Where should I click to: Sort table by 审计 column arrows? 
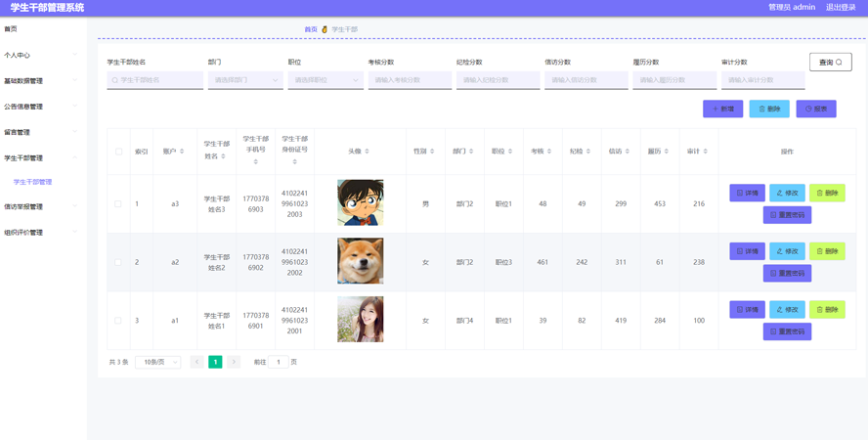click(706, 152)
